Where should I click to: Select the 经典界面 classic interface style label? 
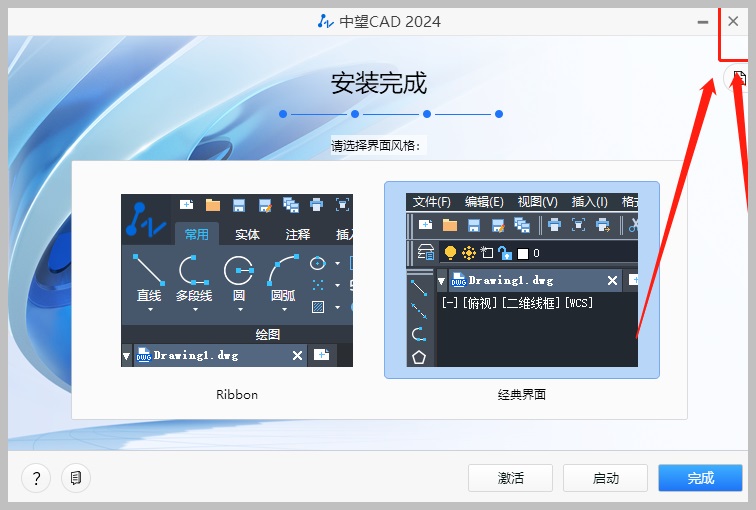(x=522, y=394)
